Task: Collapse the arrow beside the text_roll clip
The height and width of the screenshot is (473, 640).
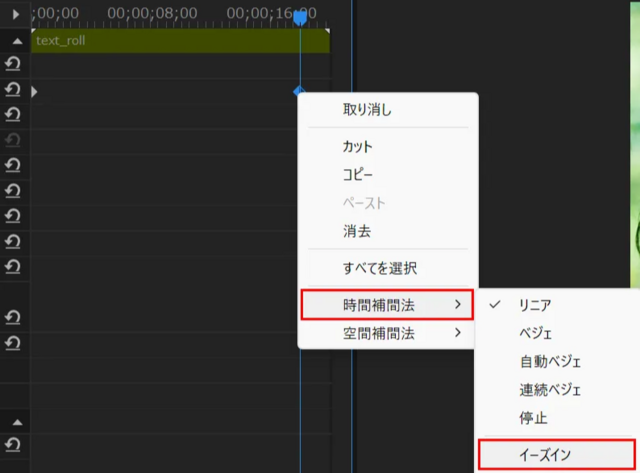Action: [17, 41]
